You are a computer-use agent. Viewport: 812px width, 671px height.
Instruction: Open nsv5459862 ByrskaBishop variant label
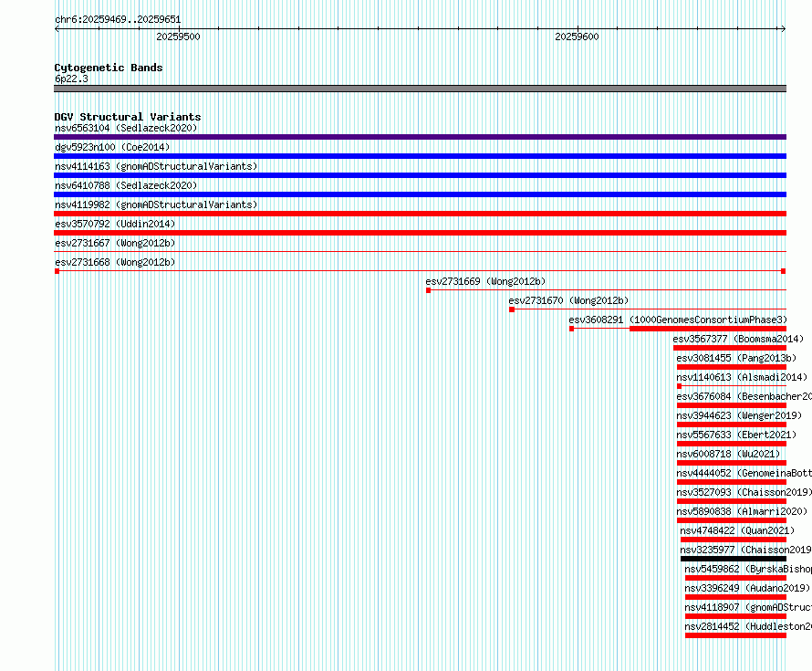pyautogui.click(x=748, y=569)
